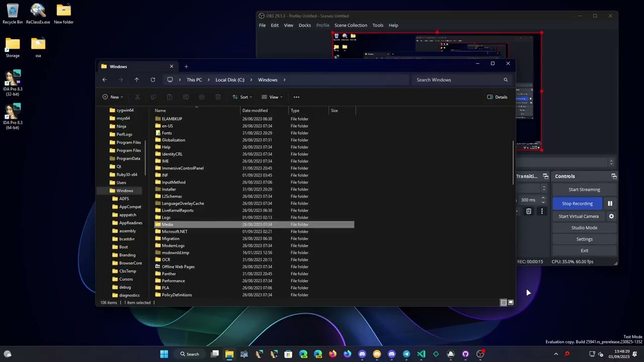Click the OBS Exit button

tap(584, 250)
